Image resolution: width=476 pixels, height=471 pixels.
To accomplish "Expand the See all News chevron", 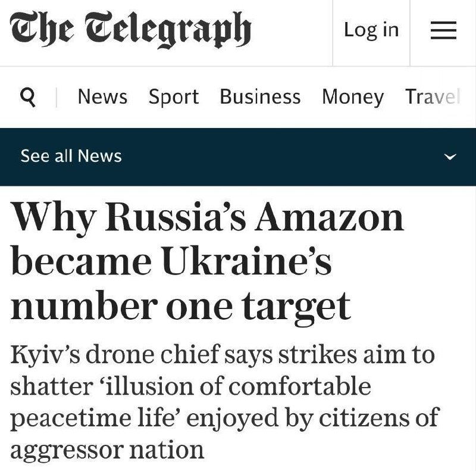I will pos(450,157).
